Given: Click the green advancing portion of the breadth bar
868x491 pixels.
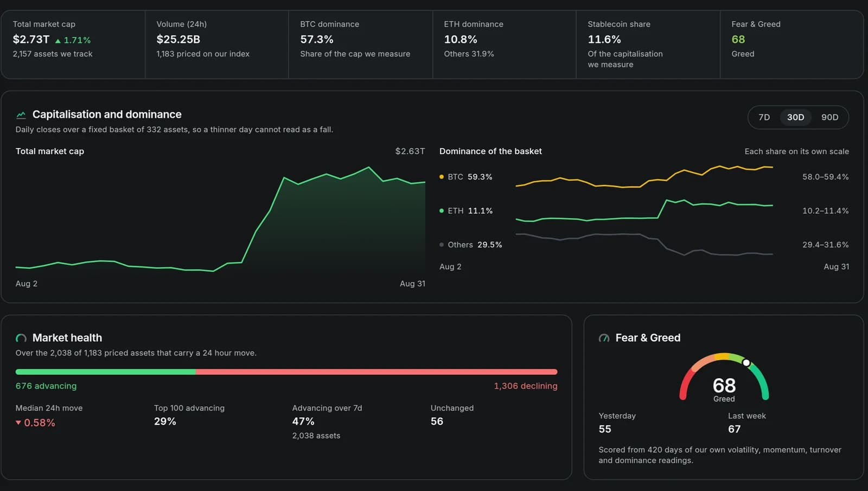Looking at the screenshot, I should pyautogui.click(x=105, y=372).
